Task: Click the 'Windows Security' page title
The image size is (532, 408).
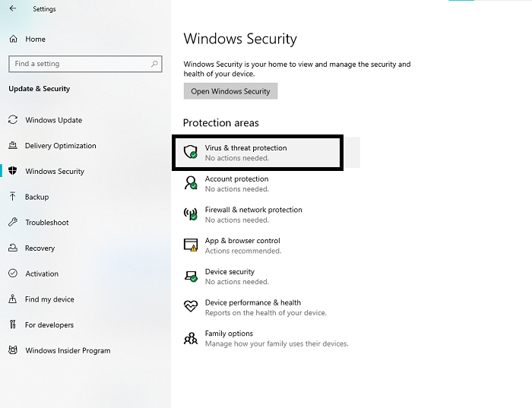Action: click(x=240, y=39)
